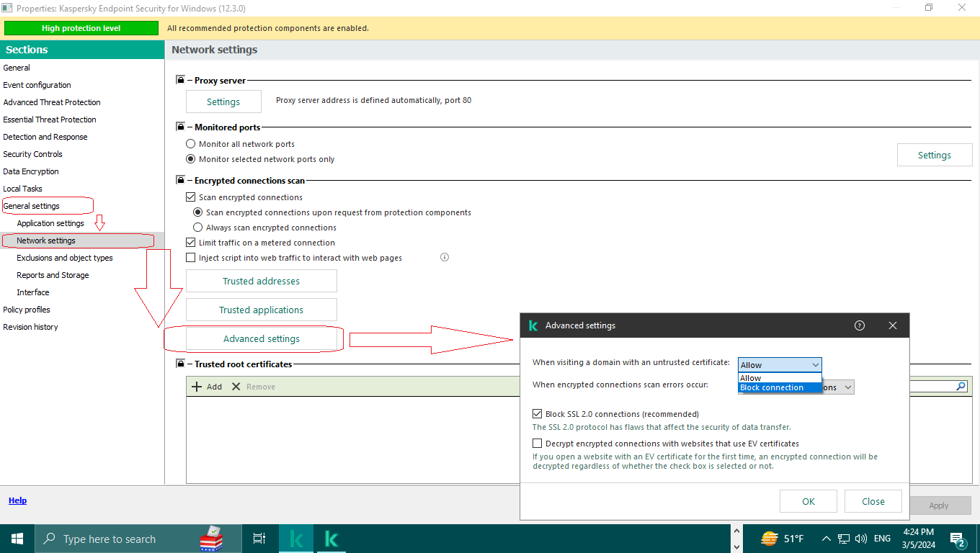Open Essential Threat Protection section

click(50, 120)
